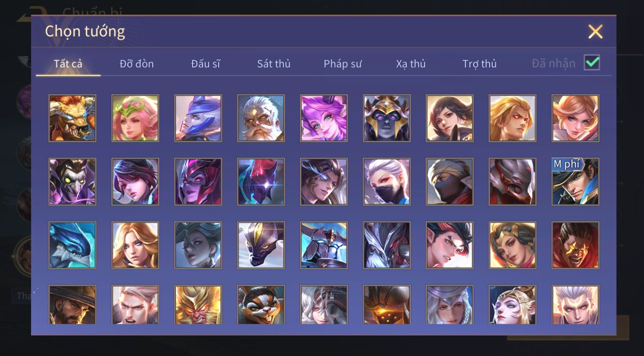Select the blue shark creature hero
The height and width of the screenshot is (356, 644).
click(72, 245)
